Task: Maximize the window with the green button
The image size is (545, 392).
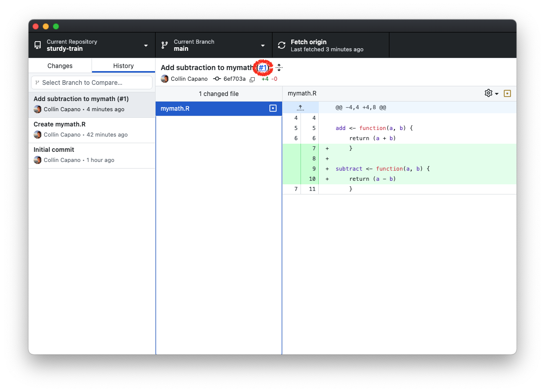Action: 56,26
